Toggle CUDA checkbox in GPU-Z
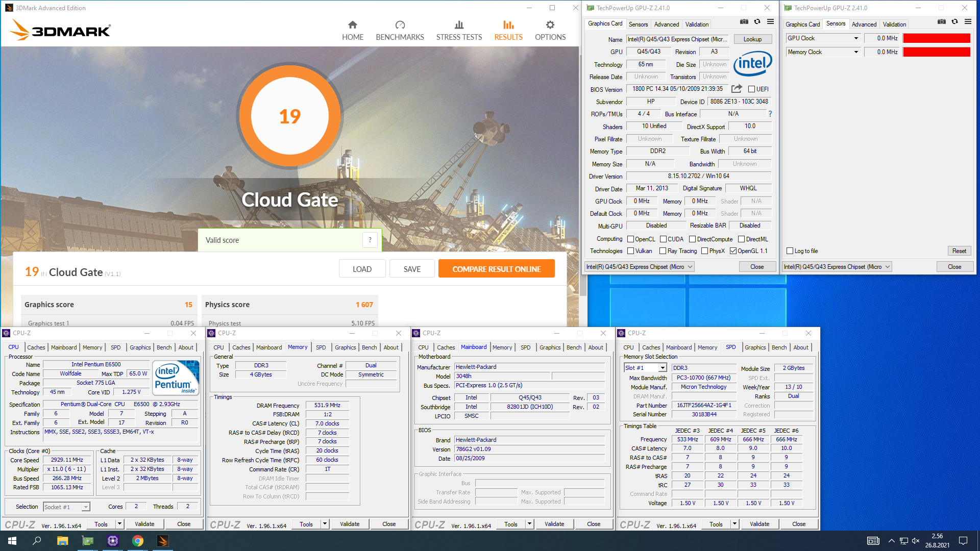The height and width of the screenshot is (551, 980). [x=663, y=239]
